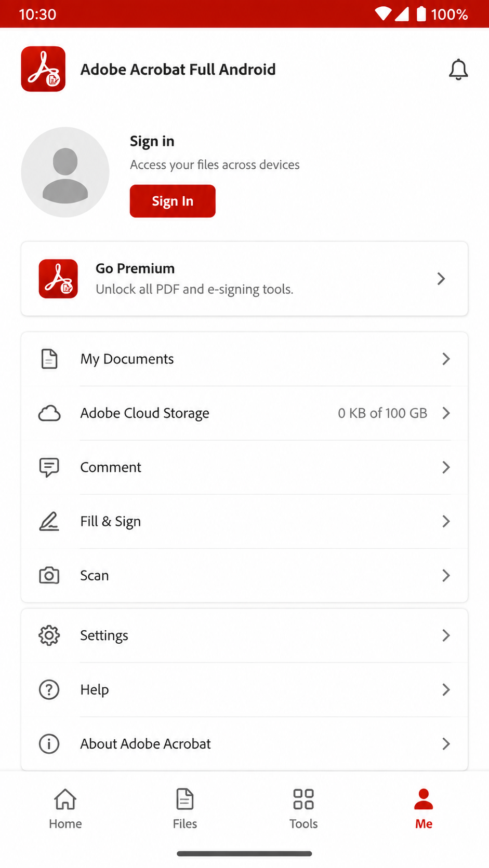This screenshot has height=868, width=489.
Task: Tap the battery status icon
Action: pyautogui.click(x=421, y=14)
